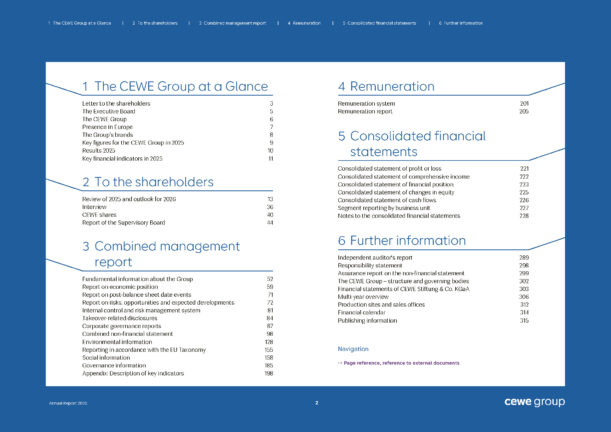Screen dimensions: 611x432
Task: Open 'Presence in Europe' contents entry
Action: pos(106,127)
